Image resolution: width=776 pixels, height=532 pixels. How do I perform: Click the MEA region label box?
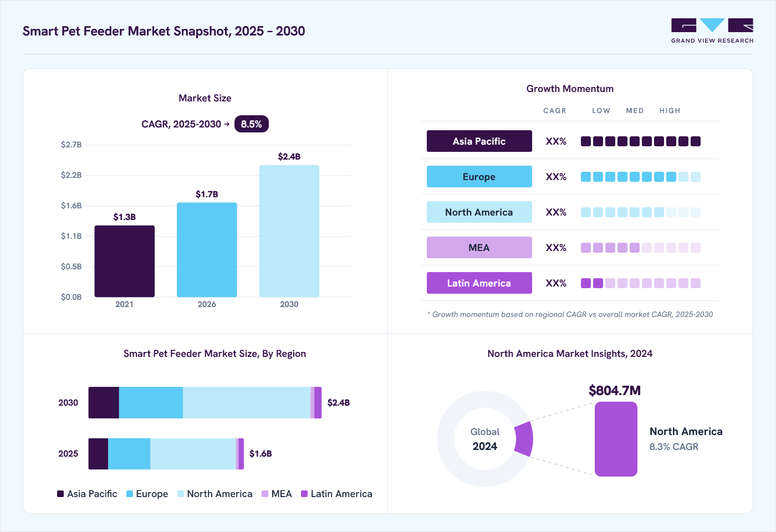pos(479,248)
